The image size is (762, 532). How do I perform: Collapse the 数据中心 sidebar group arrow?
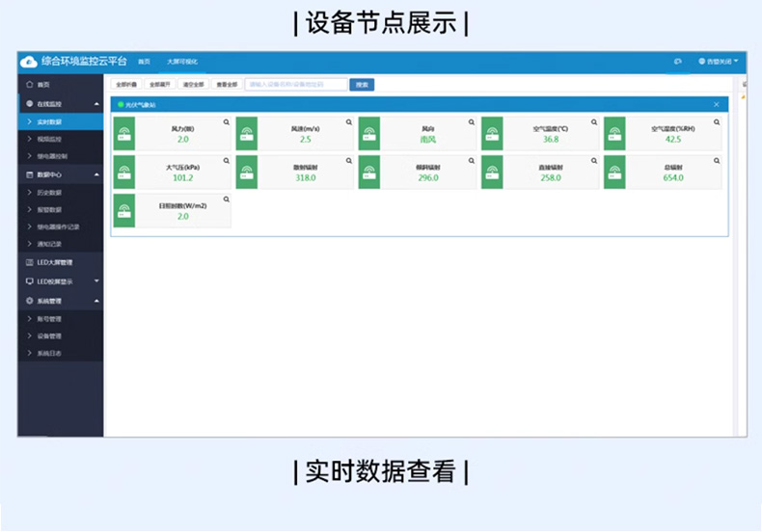[x=96, y=174]
